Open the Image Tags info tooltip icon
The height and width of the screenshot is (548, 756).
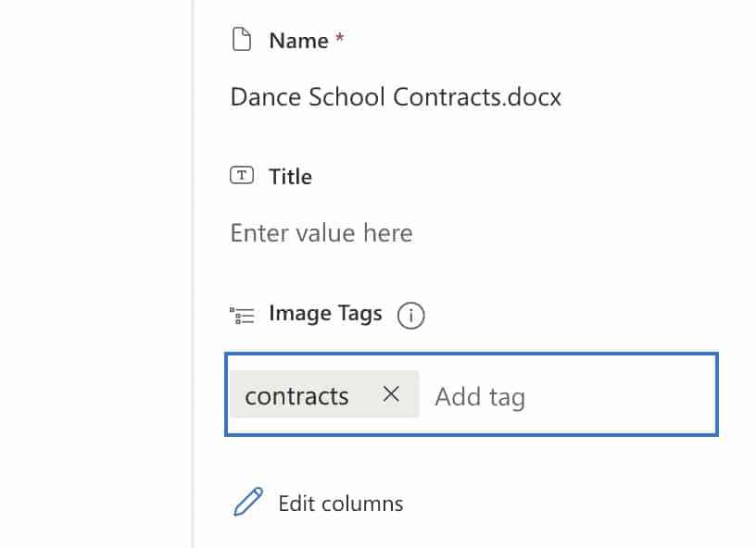click(x=410, y=316)
